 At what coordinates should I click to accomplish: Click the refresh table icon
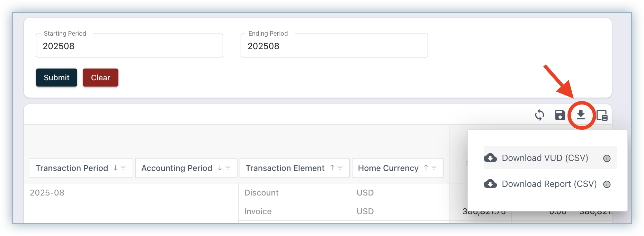point(539,115)
